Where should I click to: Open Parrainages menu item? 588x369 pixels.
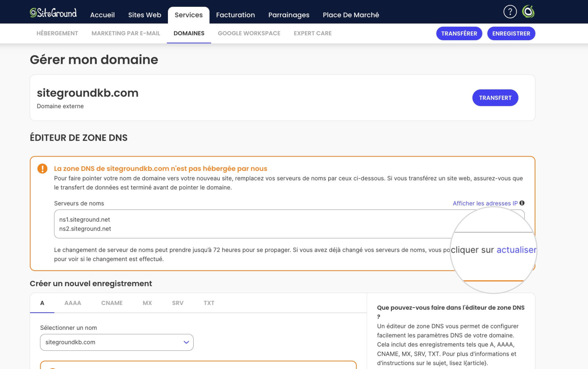(289, 15)
